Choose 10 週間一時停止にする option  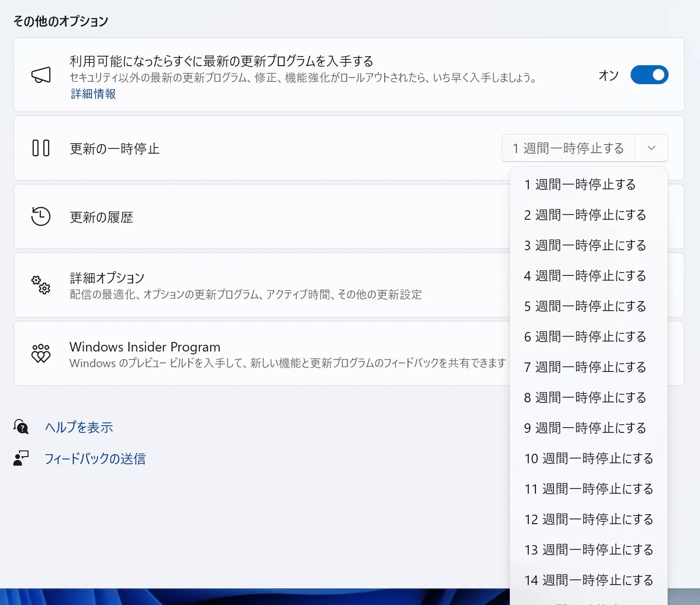point(588,459)
